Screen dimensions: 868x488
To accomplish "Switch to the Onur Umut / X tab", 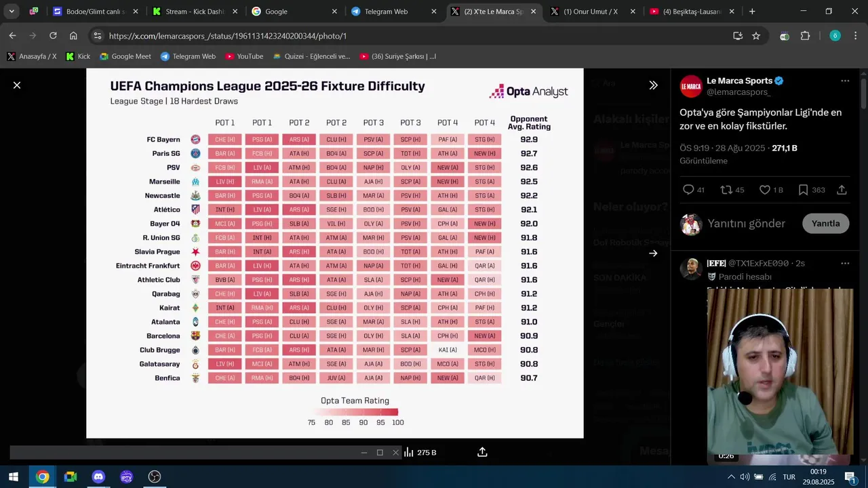I will pos(593,12).
